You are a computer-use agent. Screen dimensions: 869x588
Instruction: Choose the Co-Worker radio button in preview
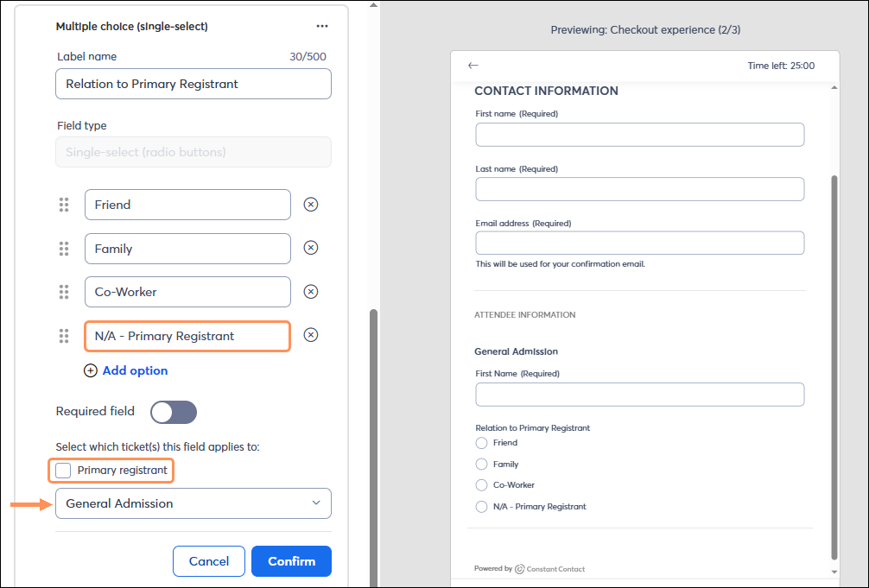point(481,485)
